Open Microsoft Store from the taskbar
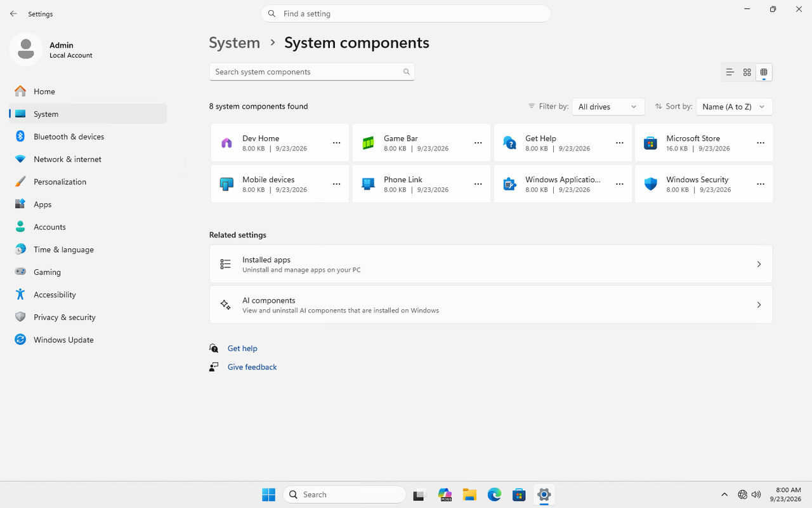The image size is (812, 508). [x=519, y=495]
